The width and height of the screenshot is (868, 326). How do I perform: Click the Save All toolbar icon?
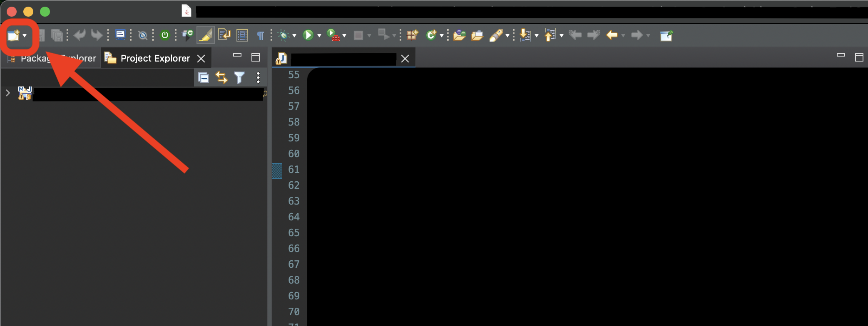point(57,35)
